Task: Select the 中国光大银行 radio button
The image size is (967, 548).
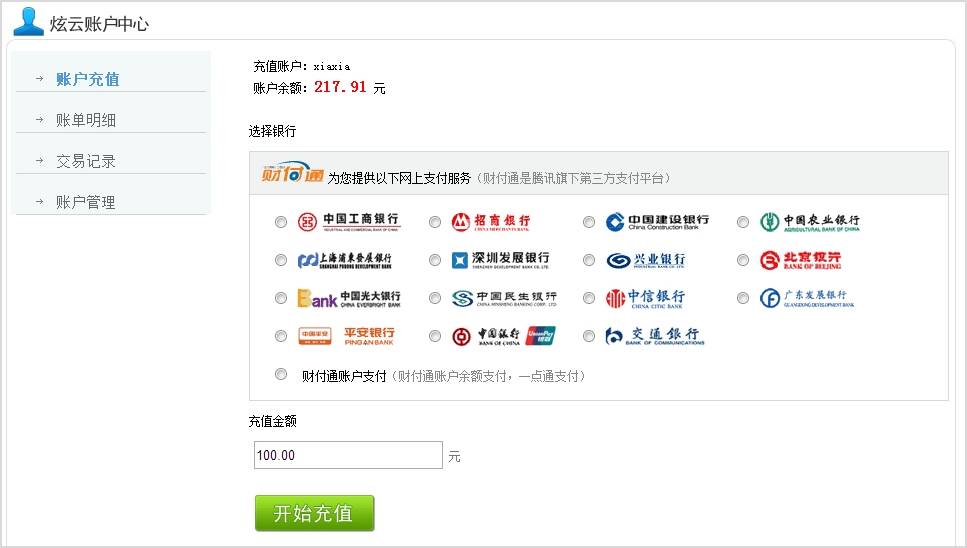Action: click(x=281, y=298)
